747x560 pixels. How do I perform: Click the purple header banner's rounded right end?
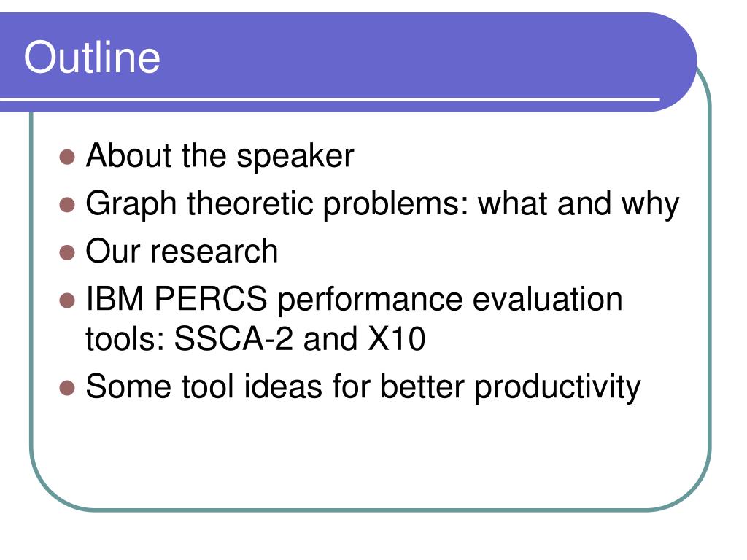(676, 62)
